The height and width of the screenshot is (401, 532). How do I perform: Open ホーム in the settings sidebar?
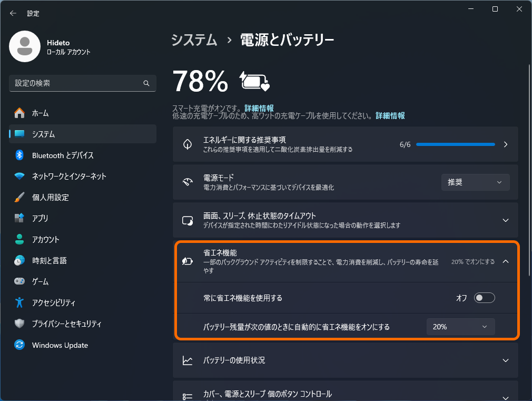click(x=42, y=113)
